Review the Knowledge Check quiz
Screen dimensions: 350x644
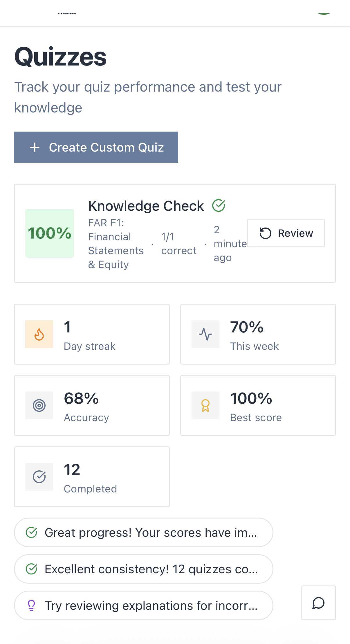(286, 233)
